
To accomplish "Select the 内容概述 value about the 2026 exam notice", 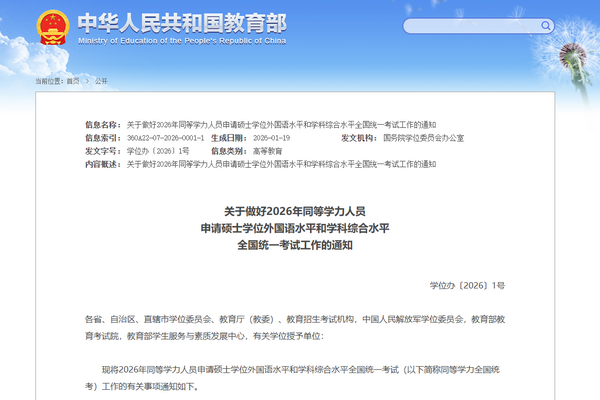I will pos(281,164).
